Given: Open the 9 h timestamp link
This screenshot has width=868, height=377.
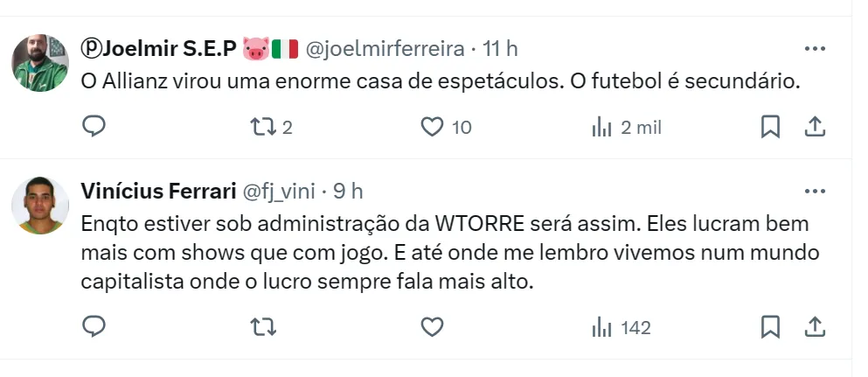Looking at the screenshot, I should pyautogui.click(x=346, y=191).
